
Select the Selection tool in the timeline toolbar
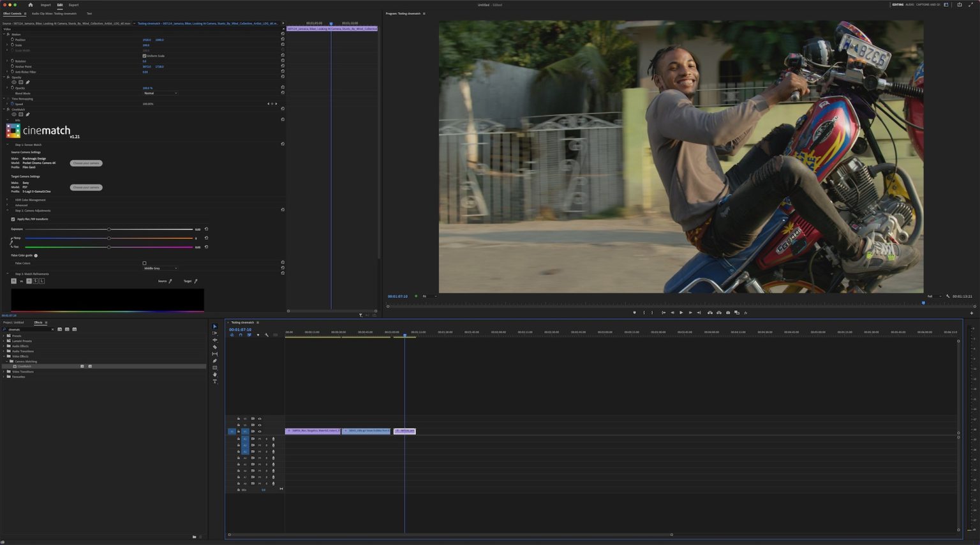pyautogui.click(x=214, y=326)
